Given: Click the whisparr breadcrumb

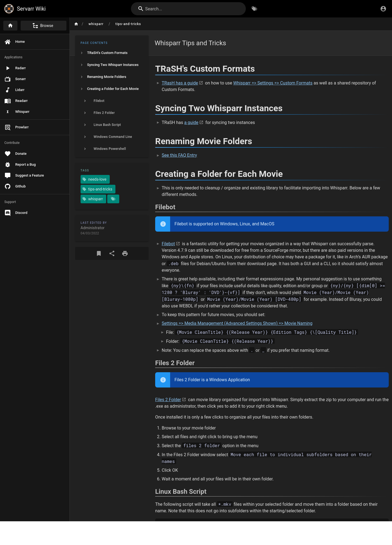Looking at the screenshot, I should (96, 24).
